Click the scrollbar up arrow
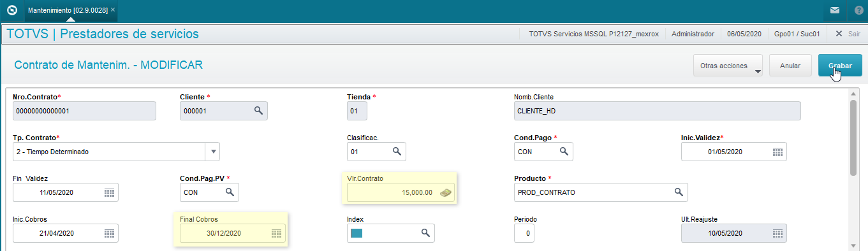Screen dimensions: 868x251 pos(853,94)
